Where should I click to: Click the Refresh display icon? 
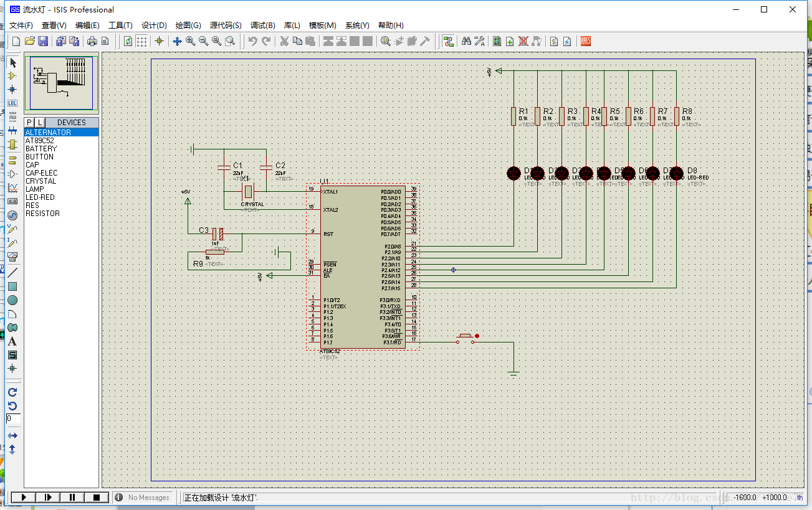click(128, 41)
